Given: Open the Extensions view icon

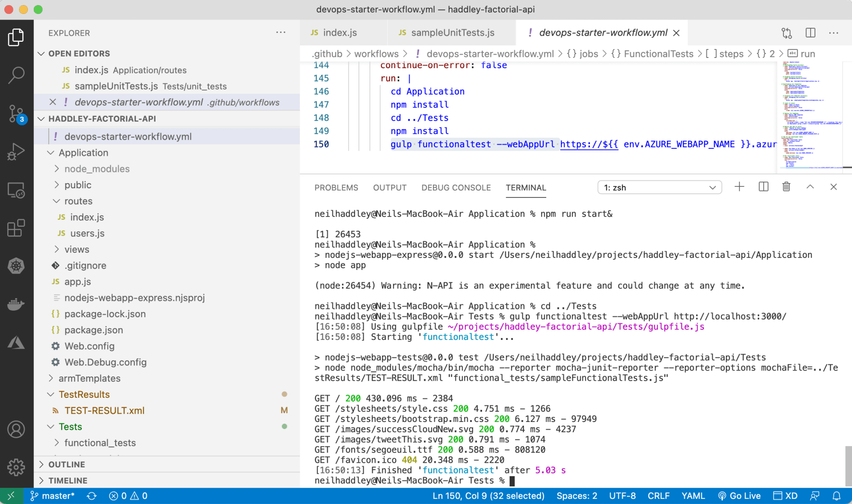Looking at the screenshot, I should (16, 228).
